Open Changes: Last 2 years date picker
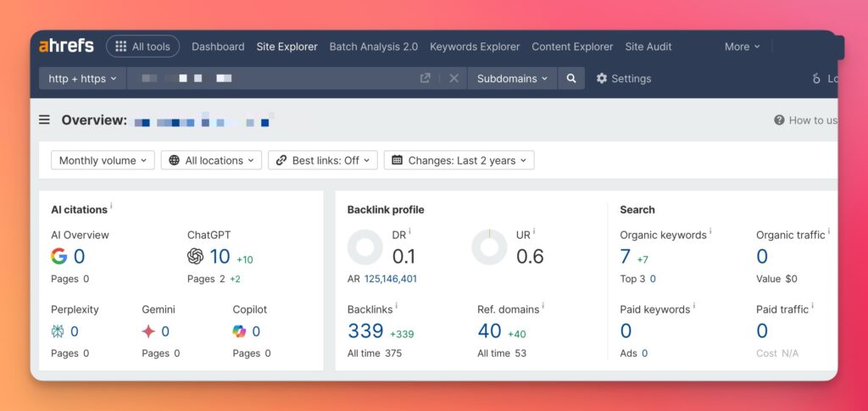This screenshot has height=411, width=868. [459, 160]
